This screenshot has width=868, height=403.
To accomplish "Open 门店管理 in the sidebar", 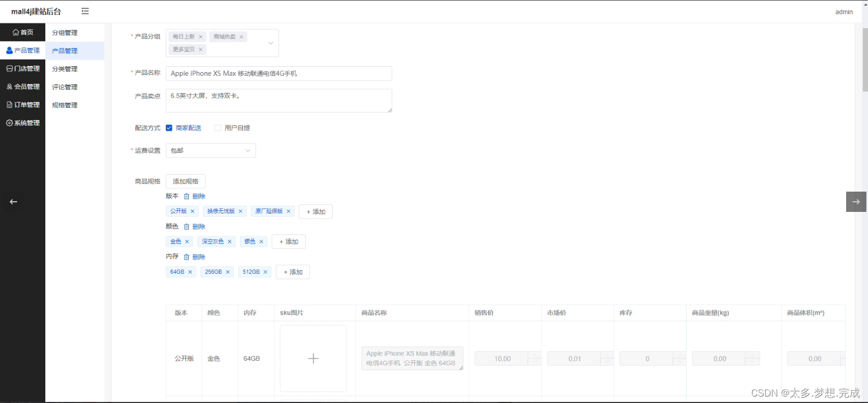I will [x=22, y=69].
